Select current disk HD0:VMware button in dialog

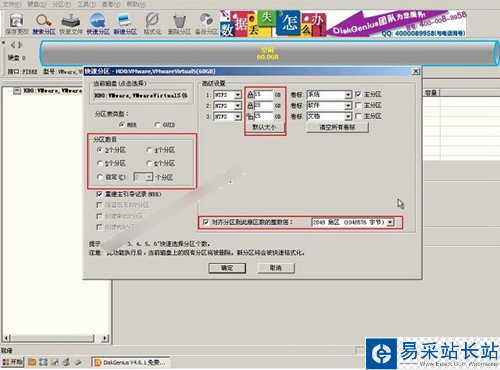pyautogui.click(x=141, y=95)
